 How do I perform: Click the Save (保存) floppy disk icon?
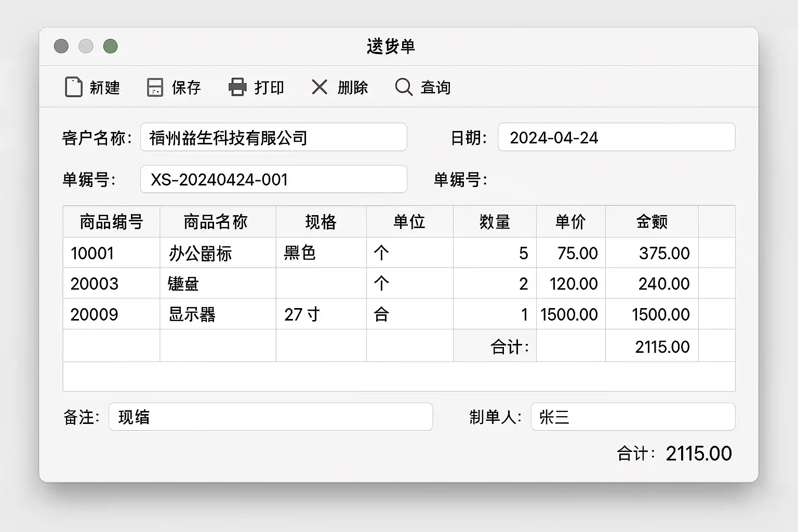click(x=155, y=87)
